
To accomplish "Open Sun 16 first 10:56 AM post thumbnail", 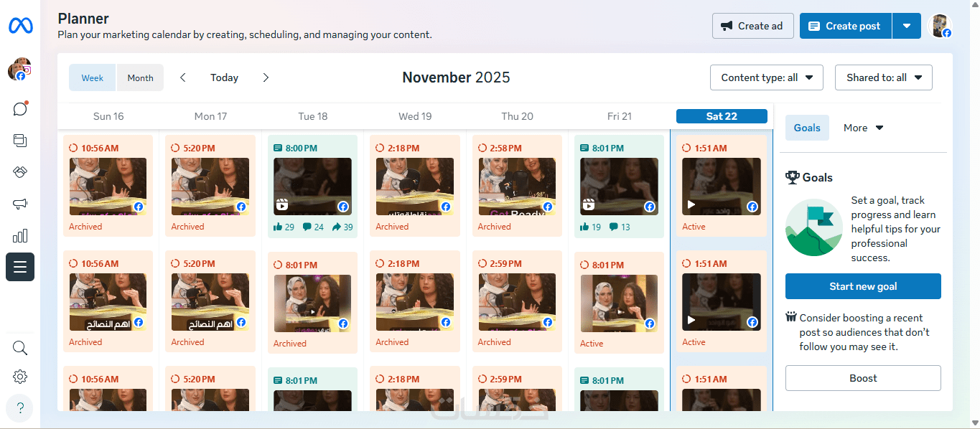I will click(x=108, y=187).
